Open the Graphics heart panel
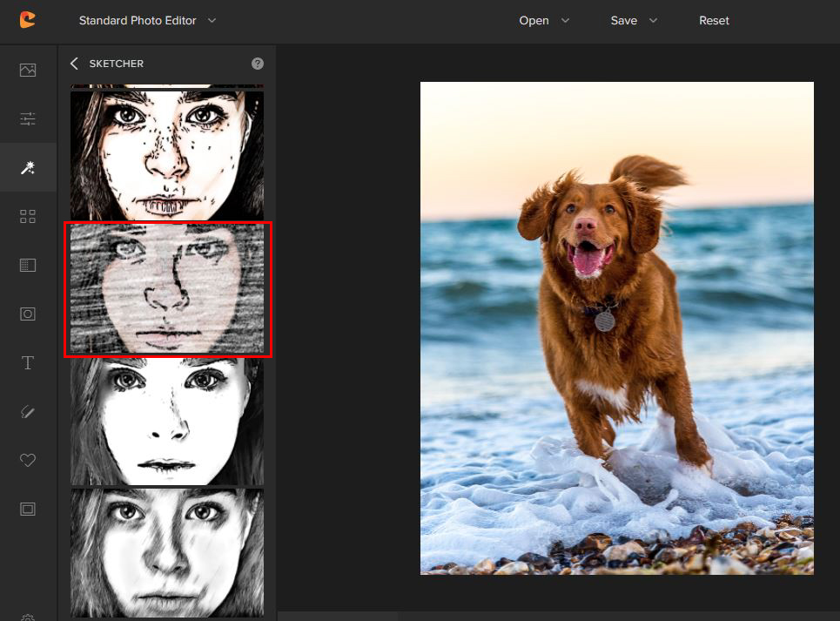Viewport: 840px width, 621px height. pyautogui.click(x=28, y=460)
